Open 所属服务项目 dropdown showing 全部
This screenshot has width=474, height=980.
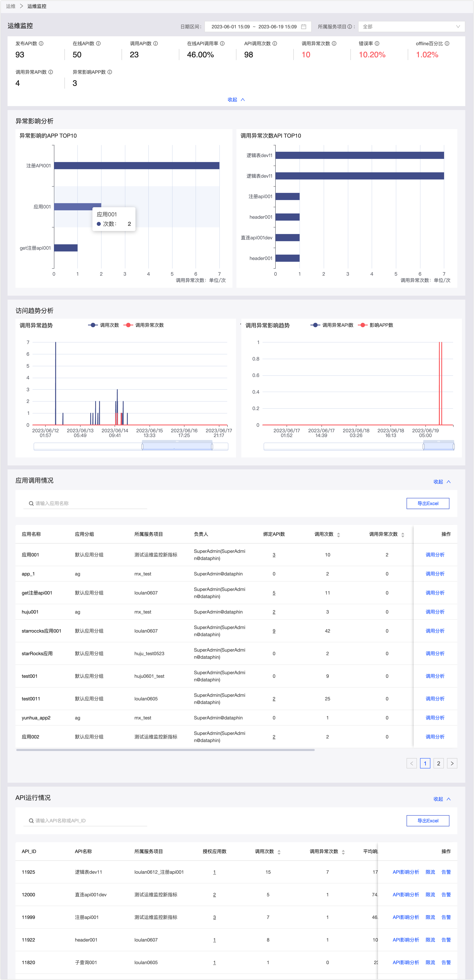[x=411, y=27]
